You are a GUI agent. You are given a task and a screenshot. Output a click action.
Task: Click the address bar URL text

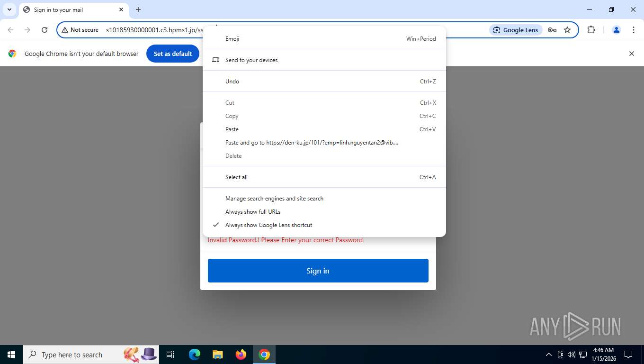tap(154, 30)
